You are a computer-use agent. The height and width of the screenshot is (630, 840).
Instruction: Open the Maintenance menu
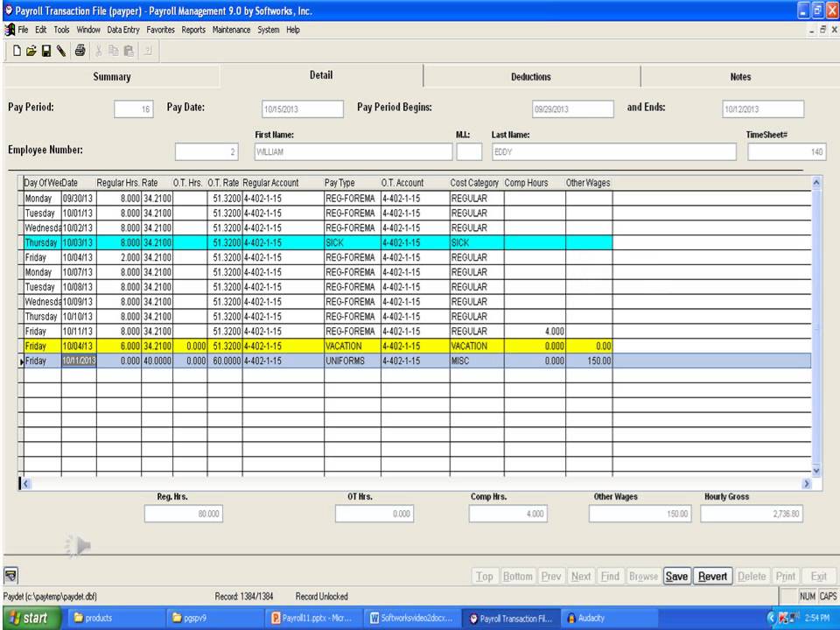pos(231,30)
